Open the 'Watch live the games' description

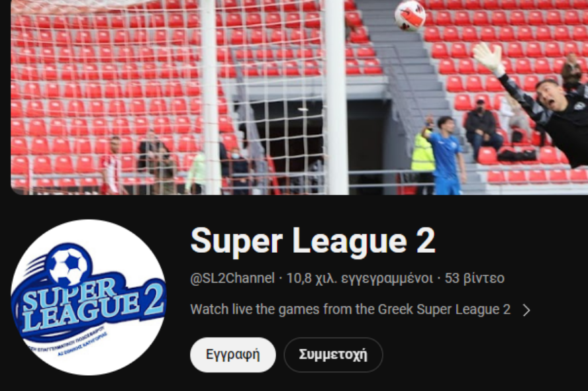click(x=350, y=310)
